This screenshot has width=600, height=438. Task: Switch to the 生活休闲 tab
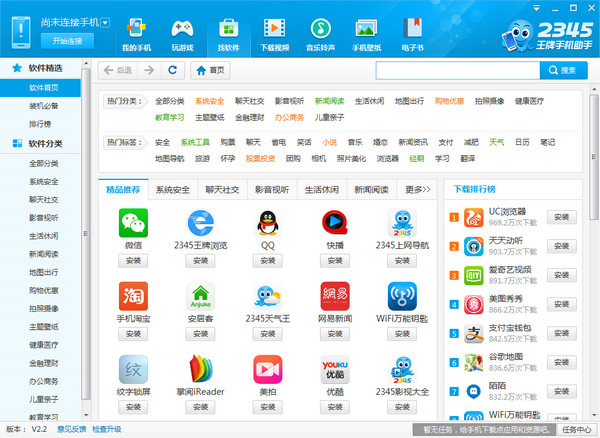coord(322,189)
